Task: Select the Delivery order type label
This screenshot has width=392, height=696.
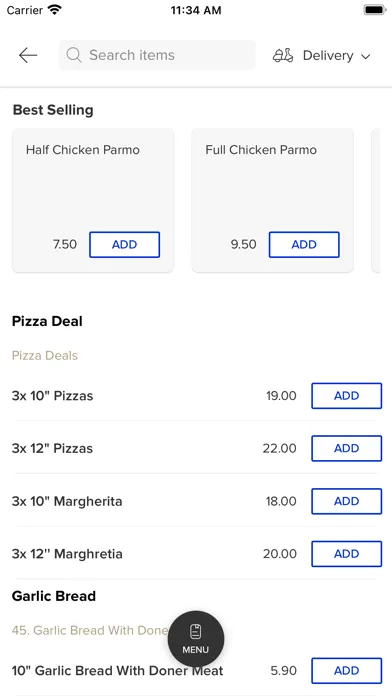Action: pos(328,55)
